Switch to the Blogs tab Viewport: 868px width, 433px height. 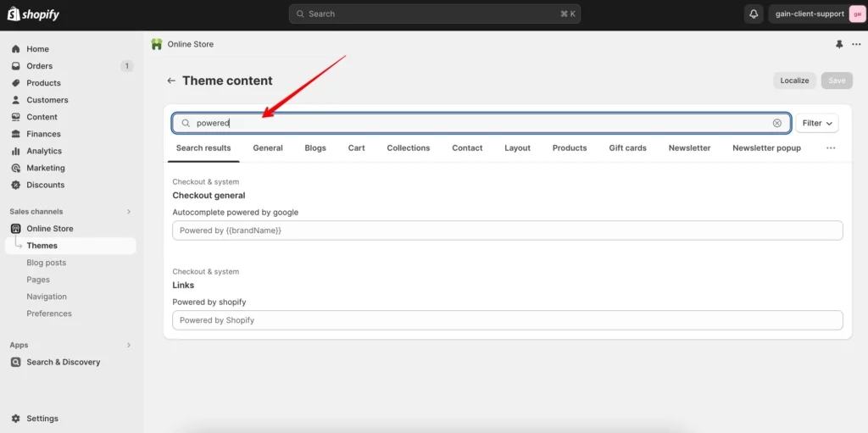tap(315, 147)
